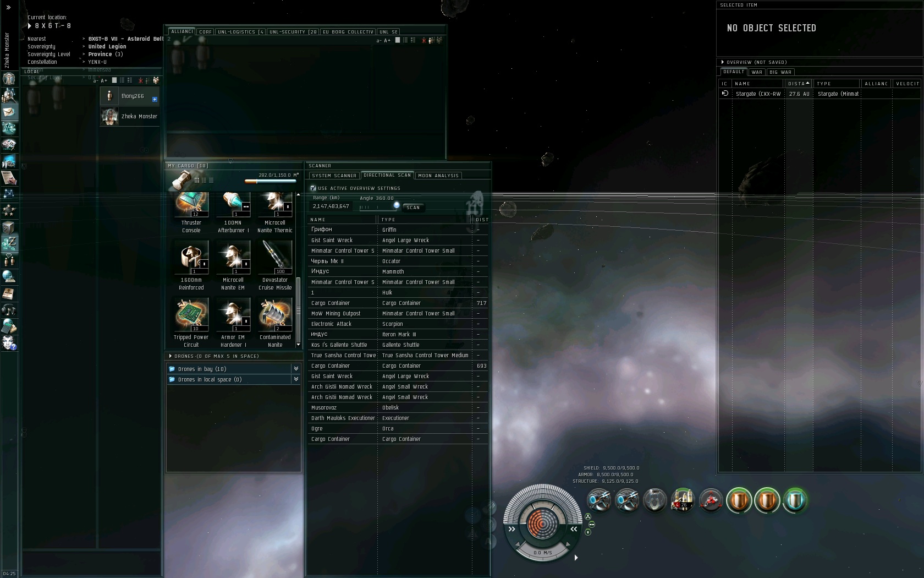Sort scan results by Type column header
The image size is (924, 578).
[x=425, y=220]
